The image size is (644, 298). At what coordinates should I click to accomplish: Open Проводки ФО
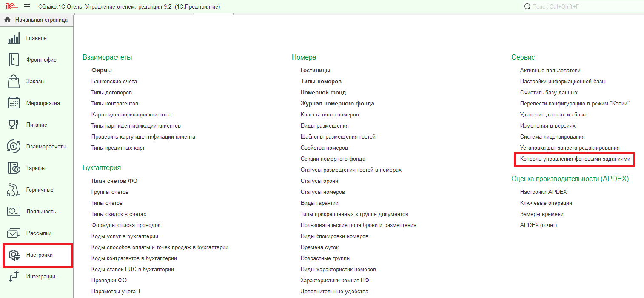coord(109,280)
